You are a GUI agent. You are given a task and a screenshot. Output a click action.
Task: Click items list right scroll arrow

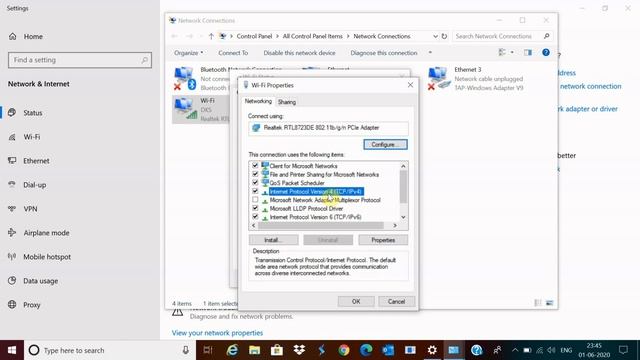(395, 225)
